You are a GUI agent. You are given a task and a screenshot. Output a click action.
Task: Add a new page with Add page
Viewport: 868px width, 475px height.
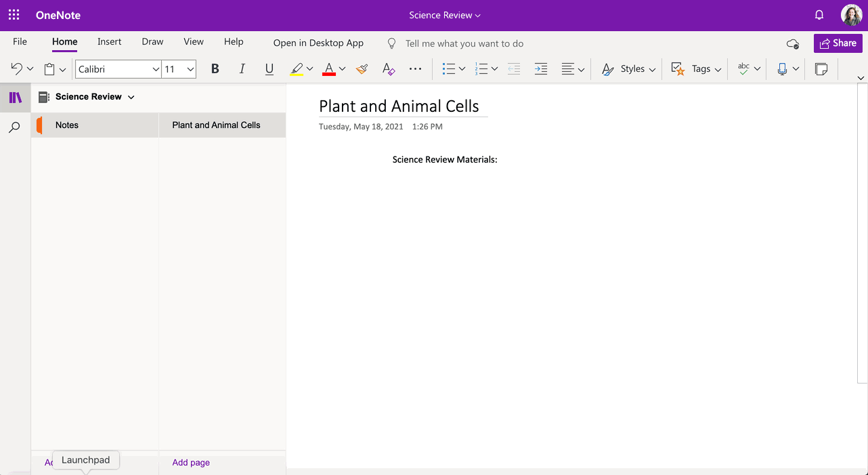tap(190, 462)
